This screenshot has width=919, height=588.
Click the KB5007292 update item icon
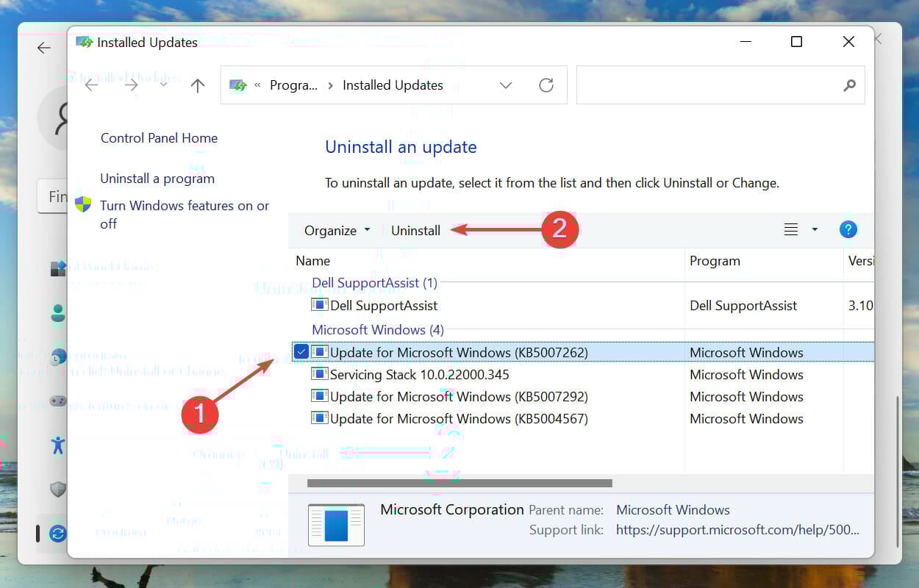click(319, 396)
